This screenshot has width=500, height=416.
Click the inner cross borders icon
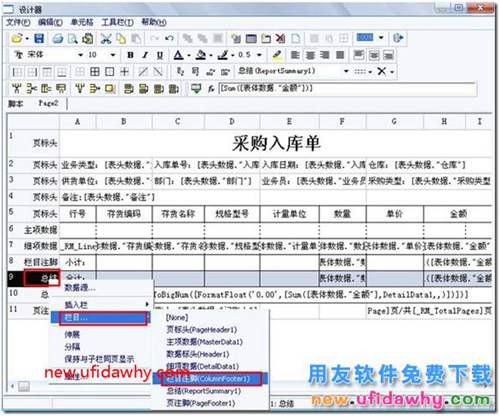[124, 72]
